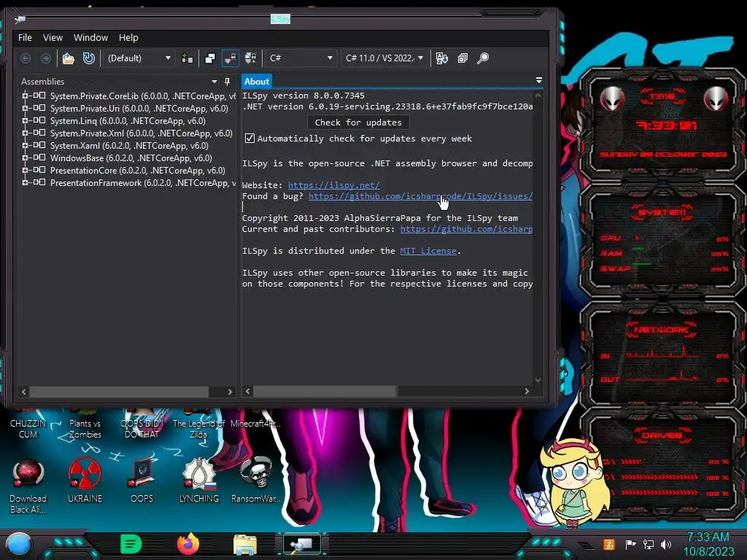Open the C# 11.0 / VS 2022 version dropdown

(384, 58)
